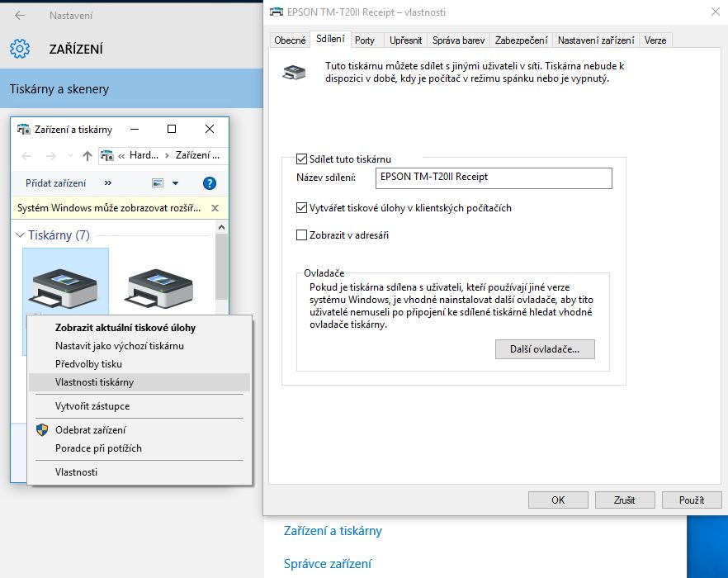Select the second printer icon
728x578 pixels.
160,287
